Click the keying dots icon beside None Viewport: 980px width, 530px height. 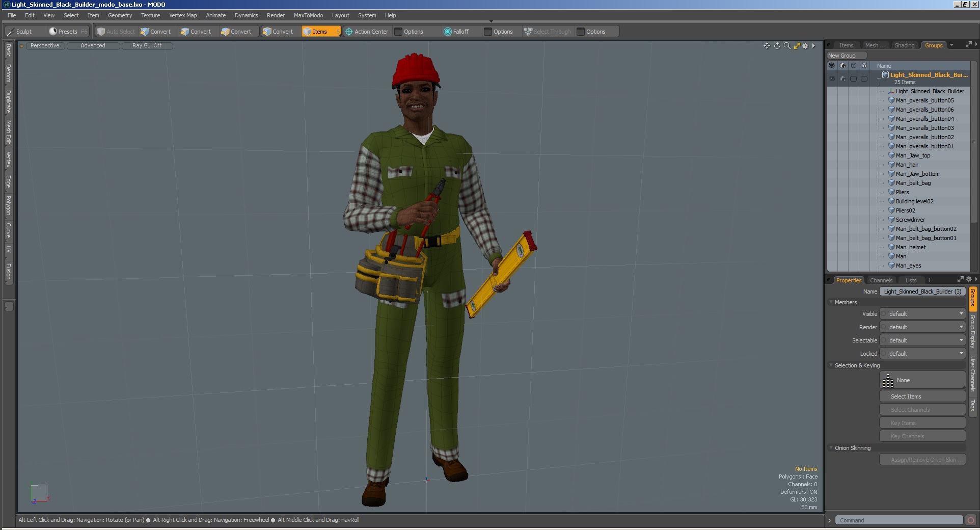point(888,381)
